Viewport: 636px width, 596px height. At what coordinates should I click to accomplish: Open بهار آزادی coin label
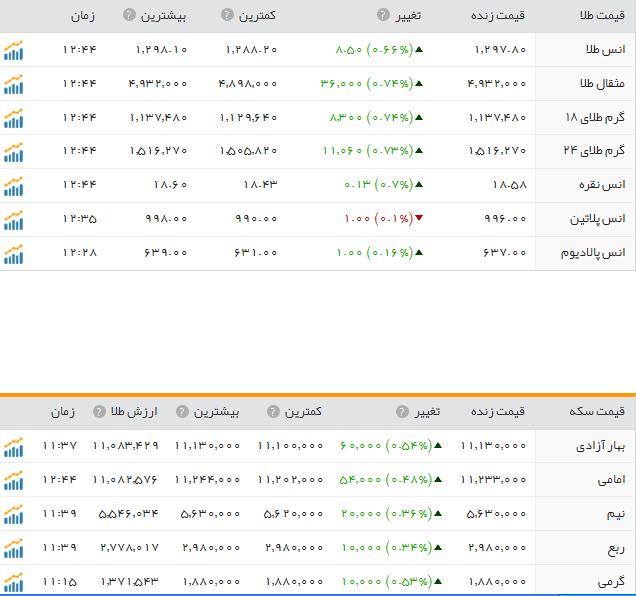click(600, 446)
